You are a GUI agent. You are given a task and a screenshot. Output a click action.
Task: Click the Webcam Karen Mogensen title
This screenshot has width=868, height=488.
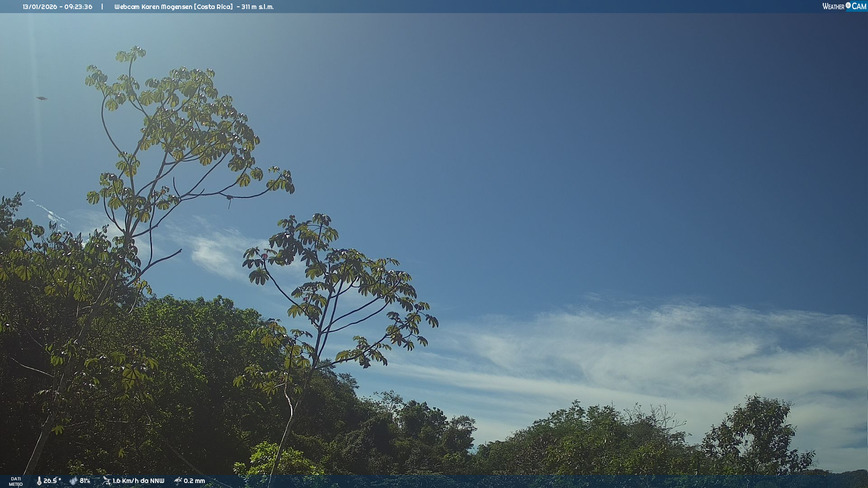(153, 7)
